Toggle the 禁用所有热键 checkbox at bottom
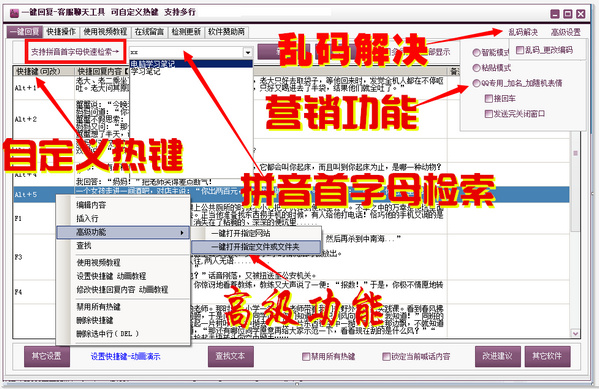This screenshot has width=599, height=389. pyautogui.click(x=329, y=357)
